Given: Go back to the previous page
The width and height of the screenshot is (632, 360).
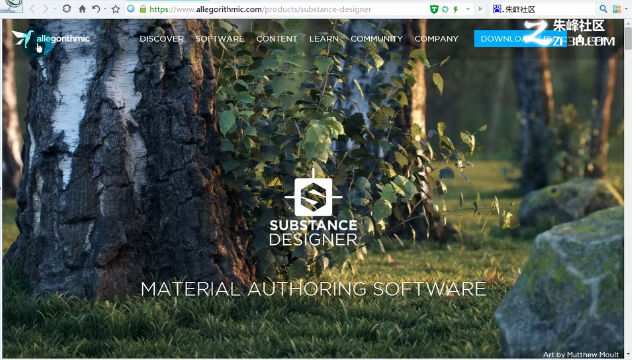Looking at the screenshot, I should [x=33, y=9].
